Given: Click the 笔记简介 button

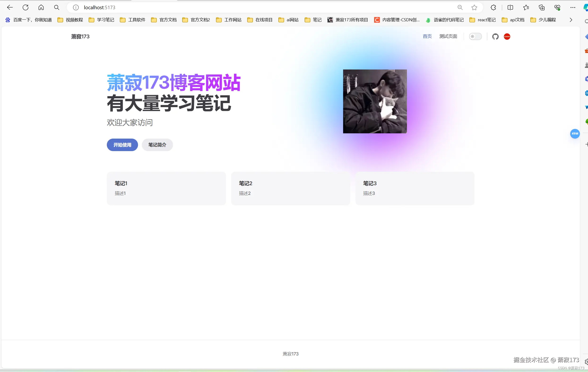Looking at the screenshot, I should pyautogui.click(x=157, y=145).
